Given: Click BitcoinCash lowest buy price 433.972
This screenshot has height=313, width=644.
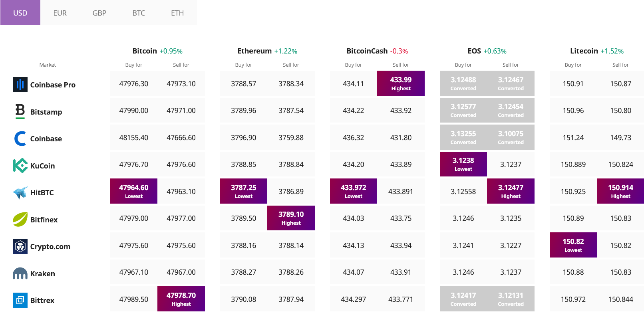Looking at the screenshot, I should click(x=354, y=191).
